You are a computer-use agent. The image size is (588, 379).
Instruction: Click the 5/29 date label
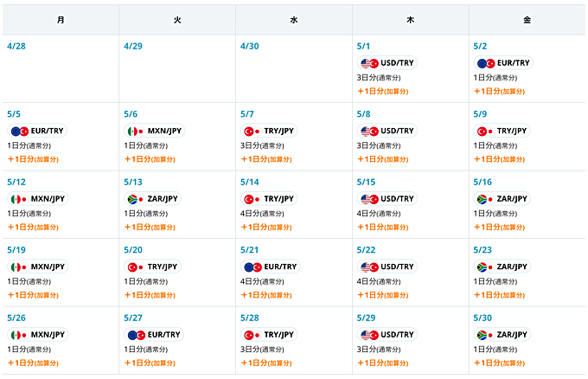(x=365, y=318)
